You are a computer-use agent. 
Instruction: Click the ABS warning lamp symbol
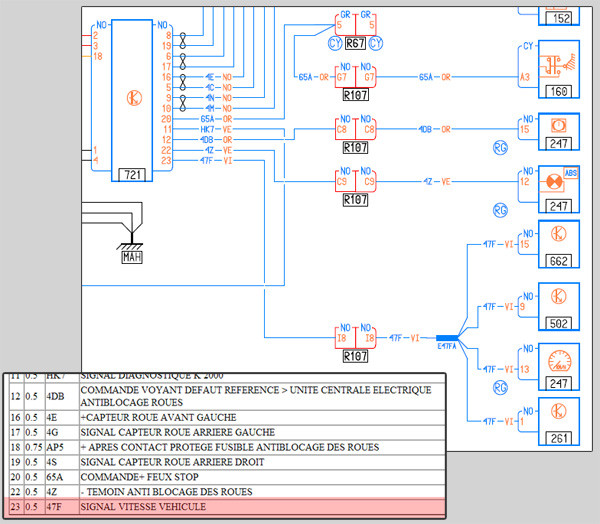(554, 182)
